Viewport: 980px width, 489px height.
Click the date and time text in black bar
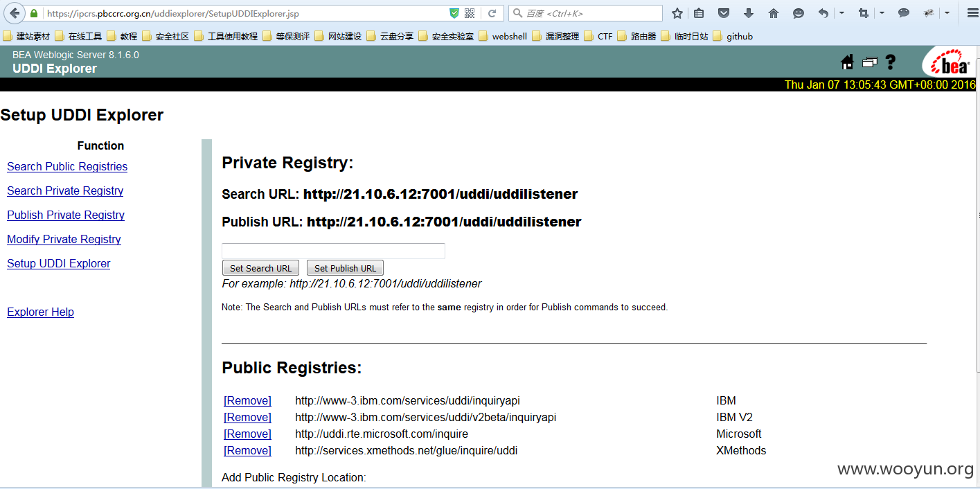(880, 85)
